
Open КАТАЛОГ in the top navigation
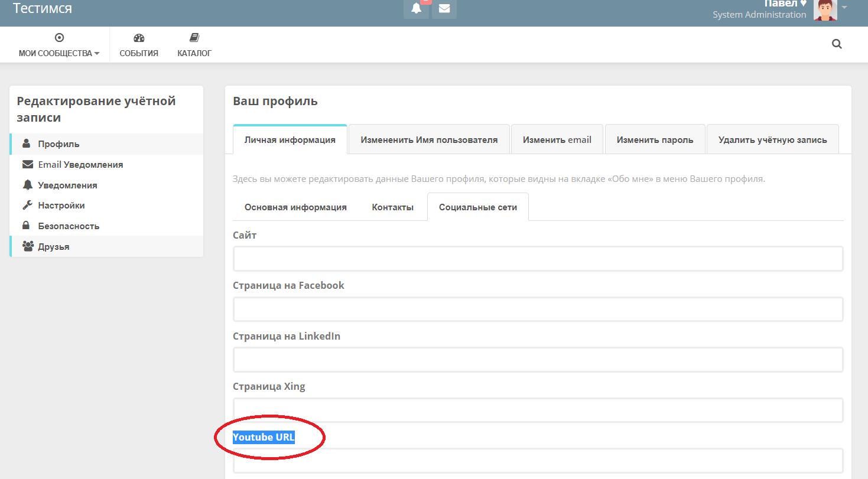click(x=194, y=53)
